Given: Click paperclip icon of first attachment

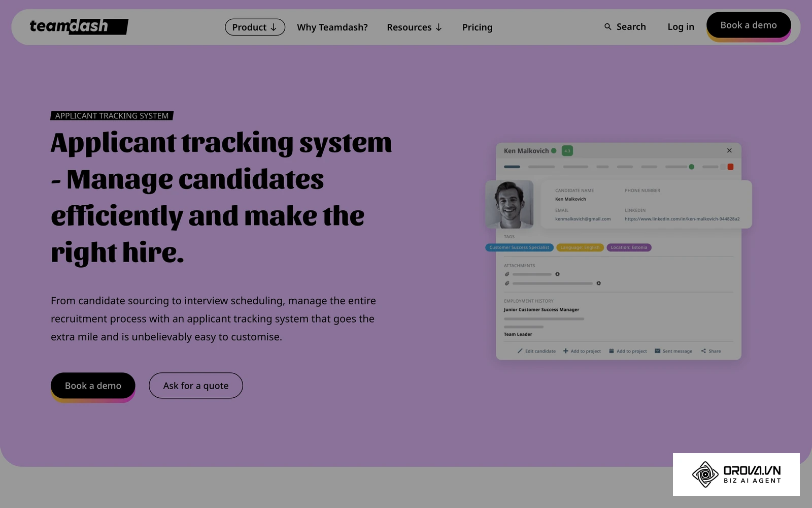Looking at the screenshot, I should point(507,274).
